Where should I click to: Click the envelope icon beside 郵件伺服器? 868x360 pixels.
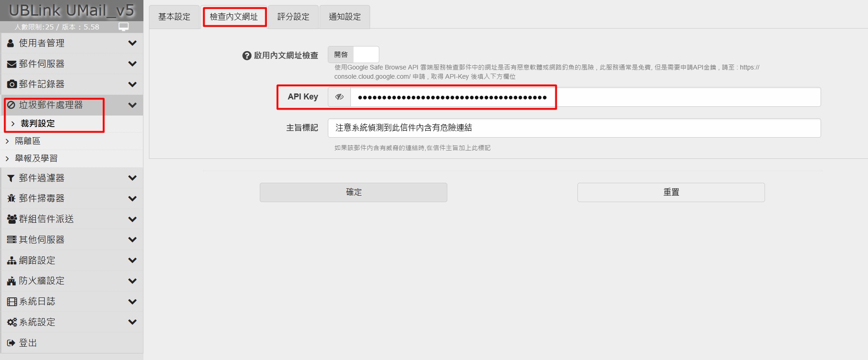coord(11,64)
